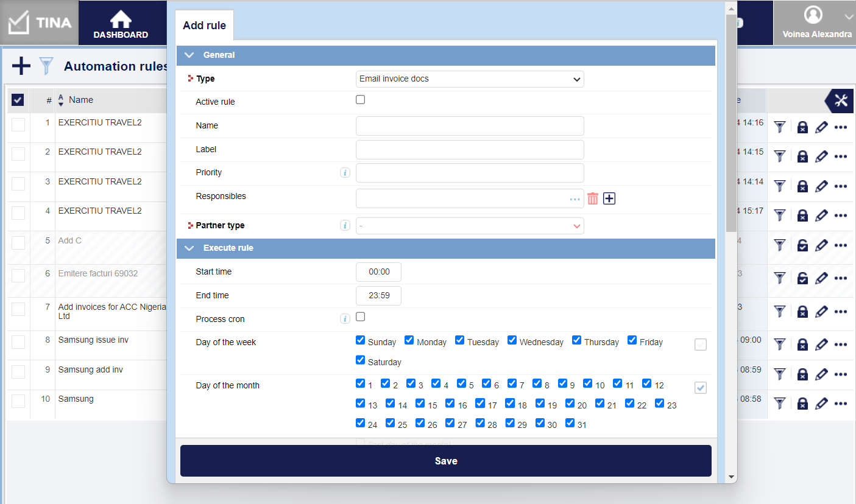Viewport: 856px width, 504px height.
Task: Collapse the General section
Action: pyautogui.click(x=189, y=55)
